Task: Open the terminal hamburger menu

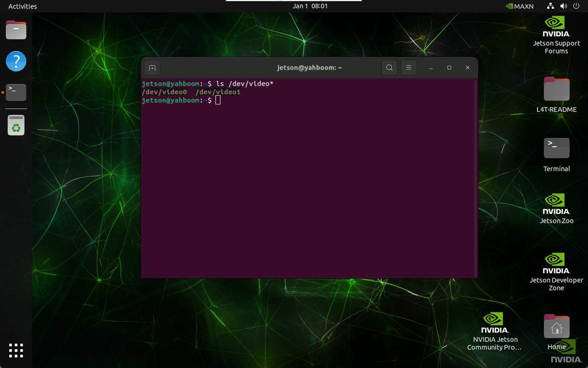Action: point(408,68)
